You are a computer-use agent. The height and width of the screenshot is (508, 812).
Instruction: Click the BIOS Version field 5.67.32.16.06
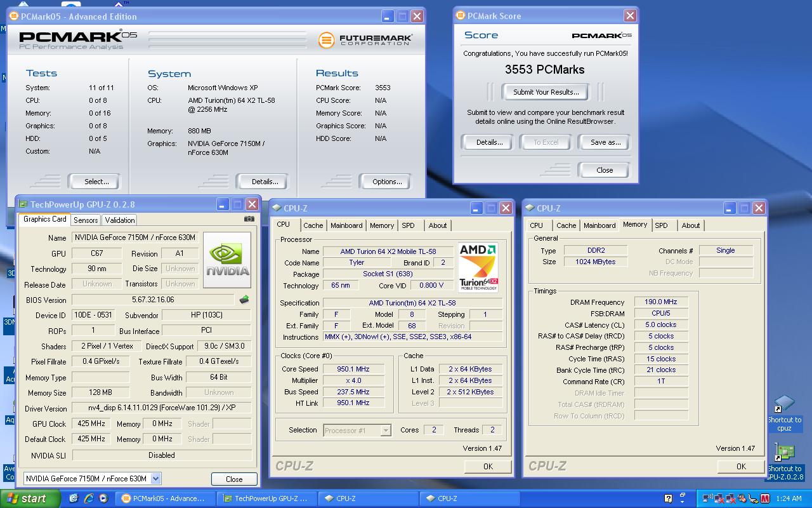pyautogui.click(x=153, y=300)
